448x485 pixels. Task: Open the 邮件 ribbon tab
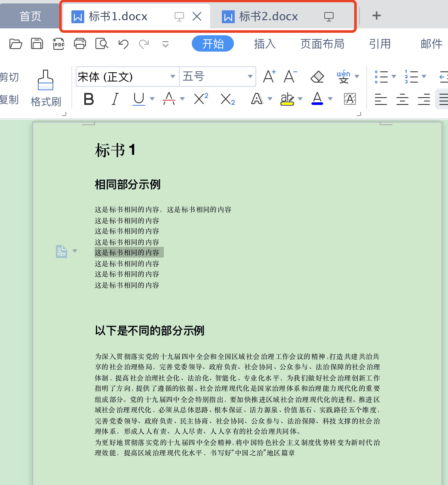pyautogui.click(x=431, y=44)
